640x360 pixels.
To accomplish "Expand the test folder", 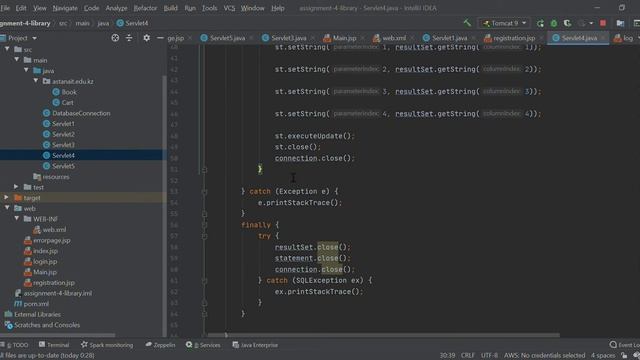I will pyautogui.click(x=16, y=187).
